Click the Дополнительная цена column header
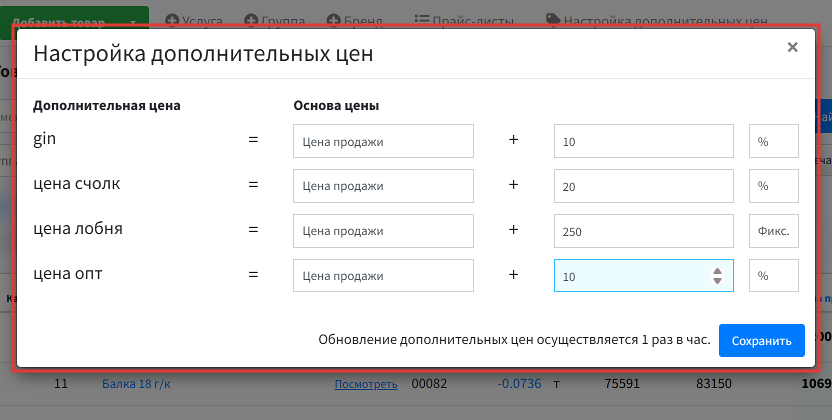832x420 pixels. tap(107, 106)
